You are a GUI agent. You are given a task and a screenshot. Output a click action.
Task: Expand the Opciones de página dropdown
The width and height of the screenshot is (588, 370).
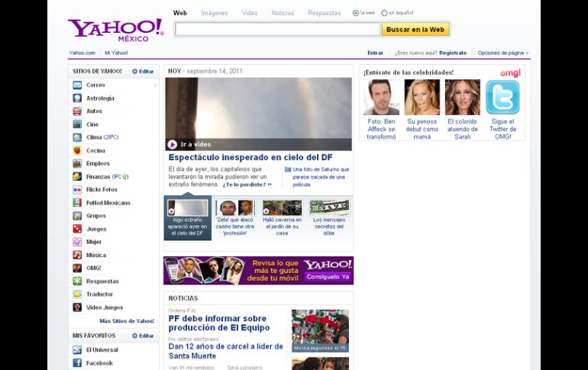click(503, 53)
